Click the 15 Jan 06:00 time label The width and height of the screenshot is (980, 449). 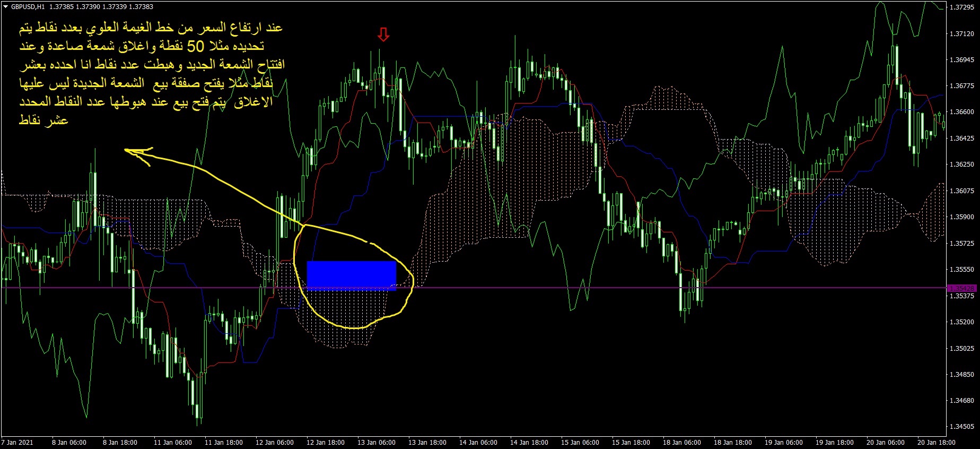coord(580,442)
